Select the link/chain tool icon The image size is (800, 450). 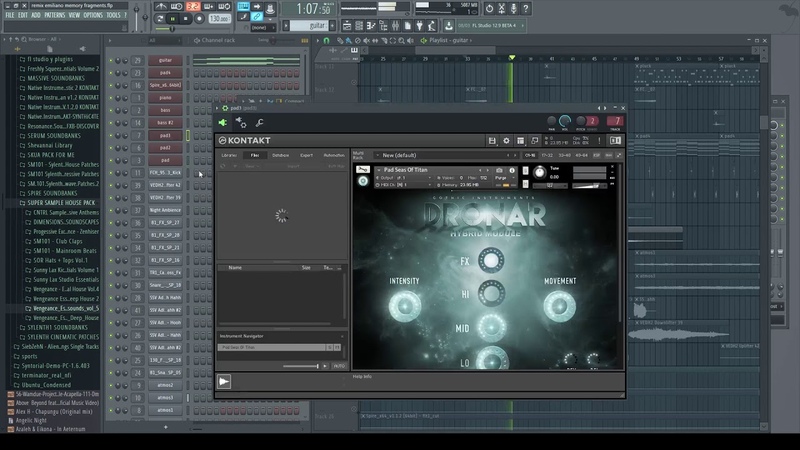coord(257,17)
